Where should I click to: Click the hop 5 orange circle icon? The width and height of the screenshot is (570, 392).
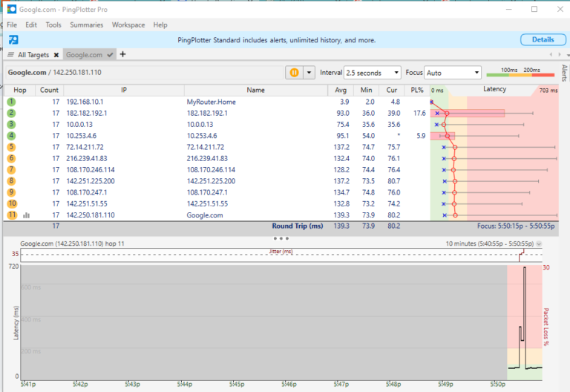[12, 147]
